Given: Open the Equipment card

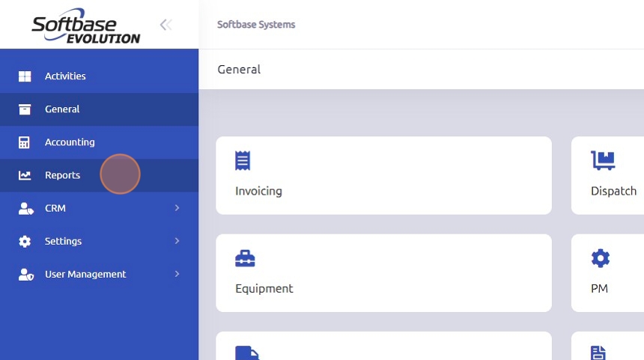Looking at the screenshot, I should click(383, 273).
